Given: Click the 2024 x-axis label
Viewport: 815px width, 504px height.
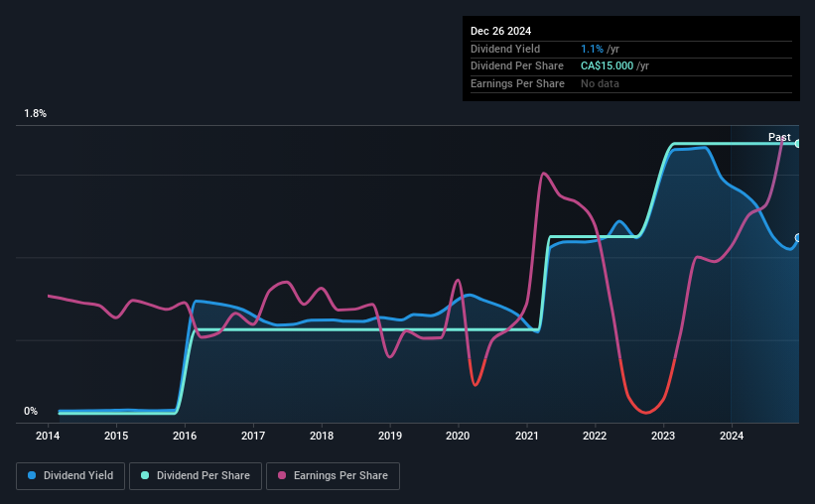Looking at the screenshot, I should 732,436.
